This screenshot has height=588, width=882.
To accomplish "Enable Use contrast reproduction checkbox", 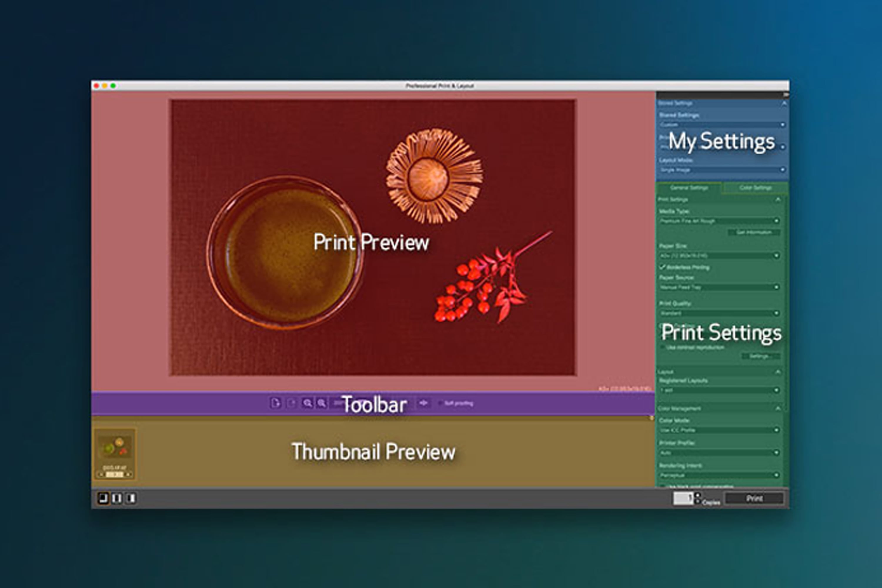I will click(x=663, y=347).
